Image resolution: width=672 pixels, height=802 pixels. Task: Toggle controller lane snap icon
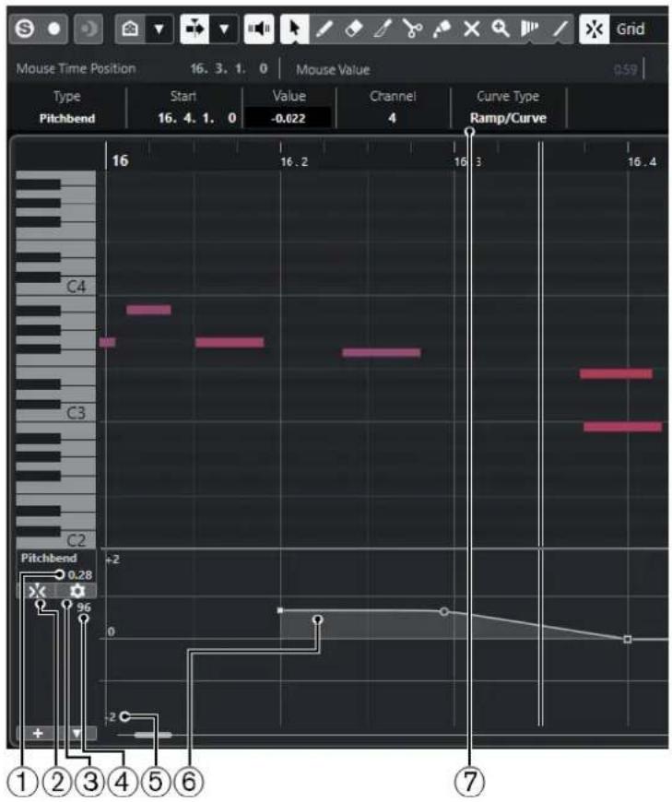pos(37,592)
